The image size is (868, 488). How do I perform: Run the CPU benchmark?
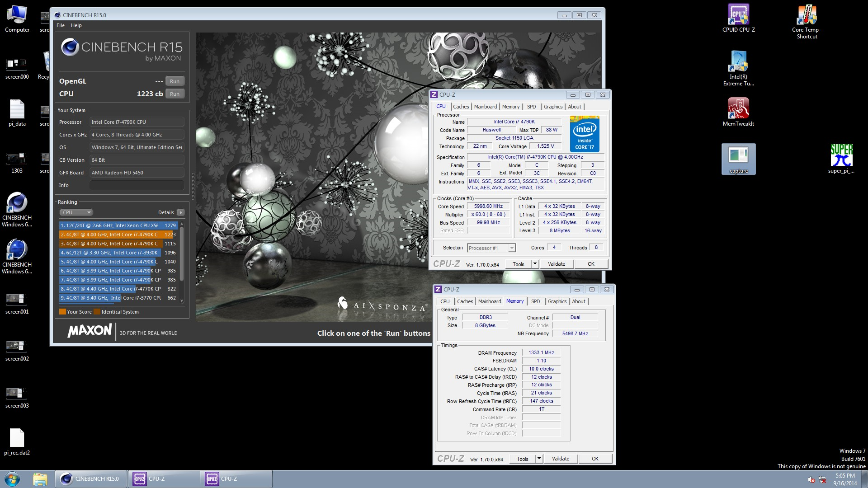point(175,94)
